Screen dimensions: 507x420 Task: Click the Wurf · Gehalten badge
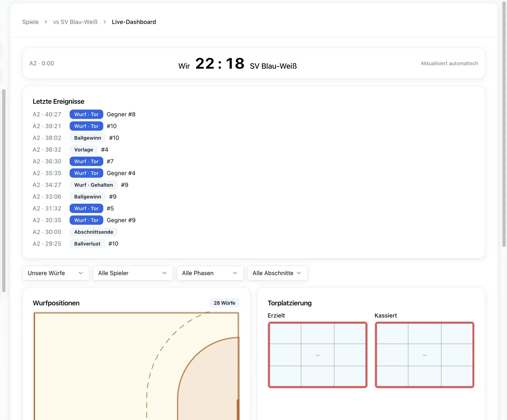[x=93, y=185]
